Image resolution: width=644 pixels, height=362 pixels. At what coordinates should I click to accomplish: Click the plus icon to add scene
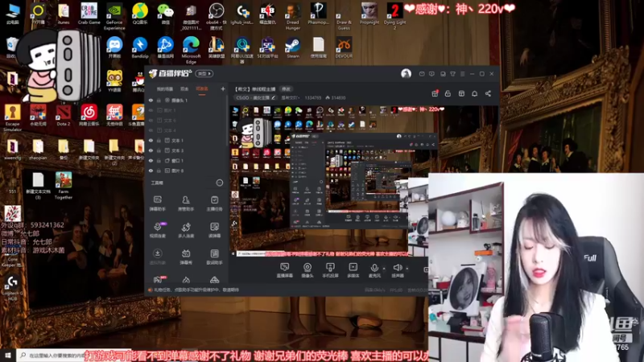[223, 88]
